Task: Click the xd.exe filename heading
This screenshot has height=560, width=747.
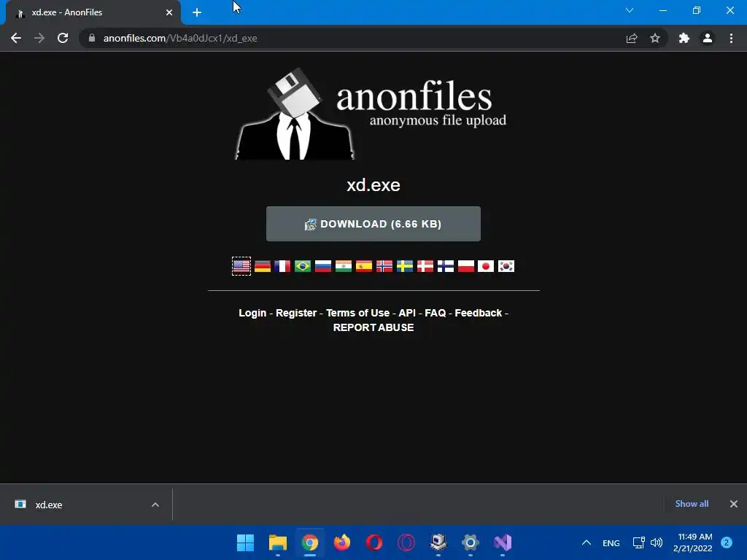Action: 373,184
